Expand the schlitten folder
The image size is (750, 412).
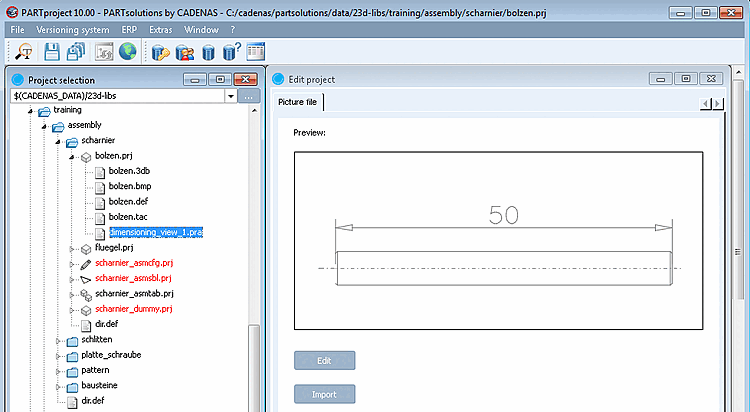(57, 341)
